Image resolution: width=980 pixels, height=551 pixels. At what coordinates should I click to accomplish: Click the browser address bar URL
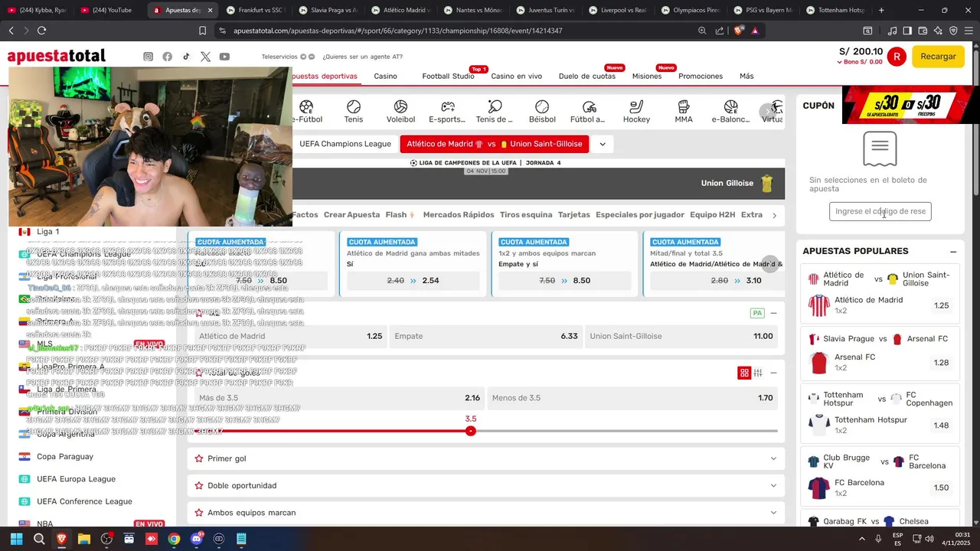(x=398, y=31)
